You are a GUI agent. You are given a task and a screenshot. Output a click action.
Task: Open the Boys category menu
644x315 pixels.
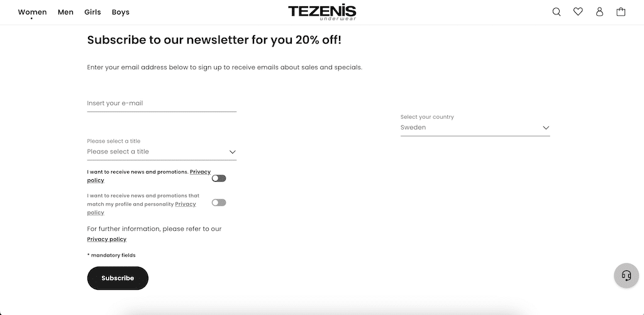click(121, 12)
